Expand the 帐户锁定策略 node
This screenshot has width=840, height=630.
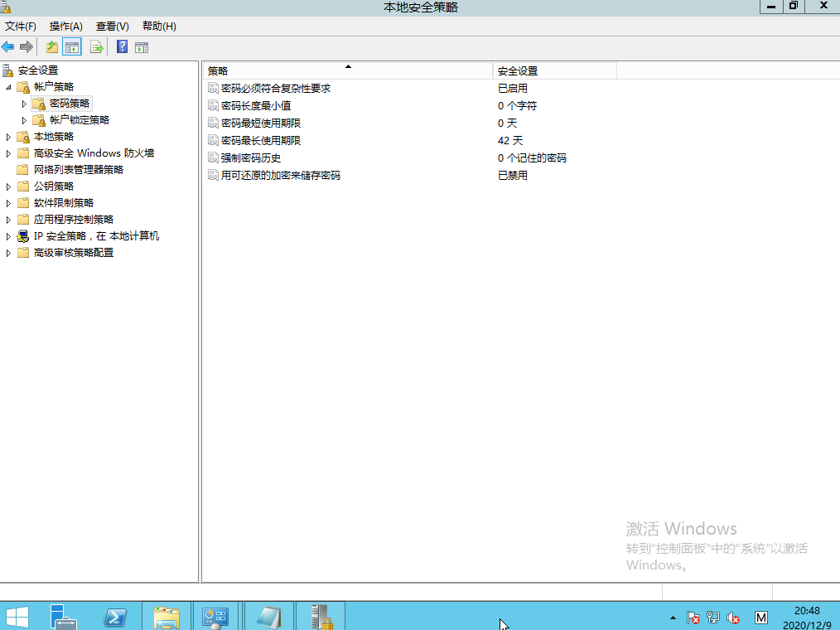coord(24,119)
